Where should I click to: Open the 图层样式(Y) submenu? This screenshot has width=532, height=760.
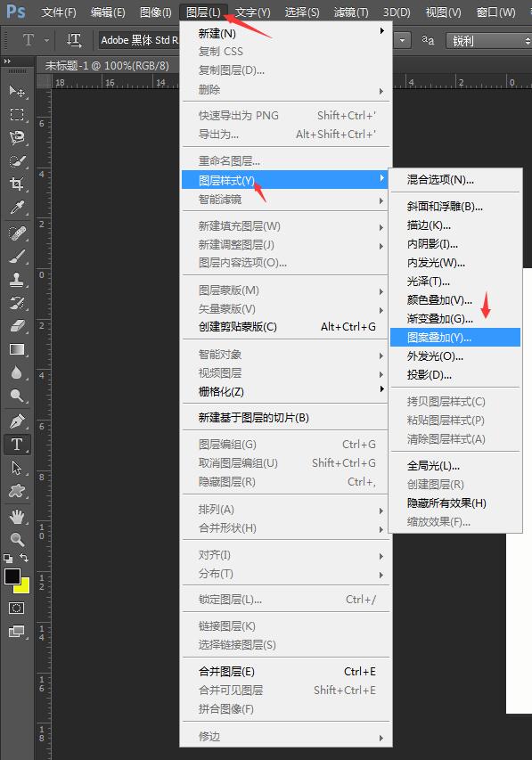286,180
